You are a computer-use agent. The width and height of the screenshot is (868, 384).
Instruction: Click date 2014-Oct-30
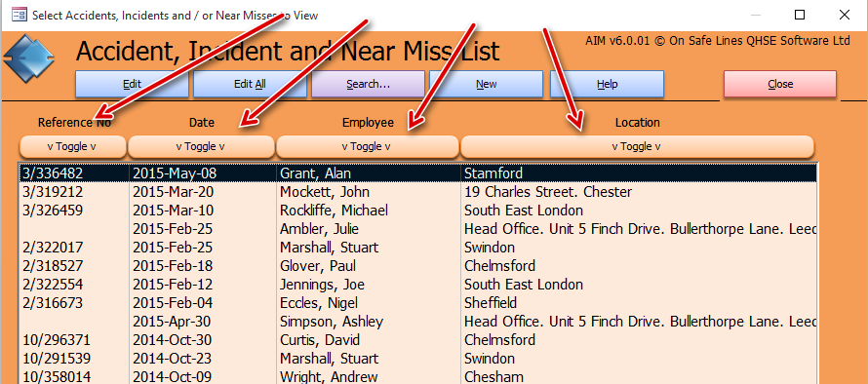(x=172, y=340)
